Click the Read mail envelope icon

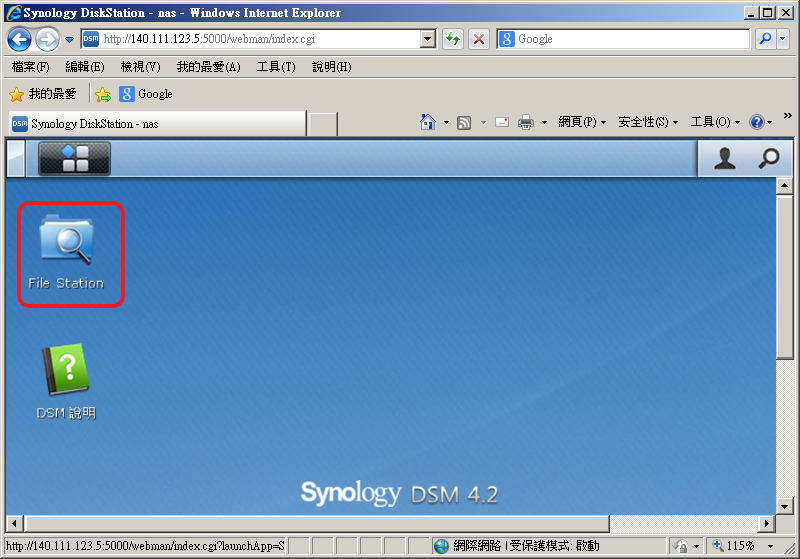coord(502,122)
